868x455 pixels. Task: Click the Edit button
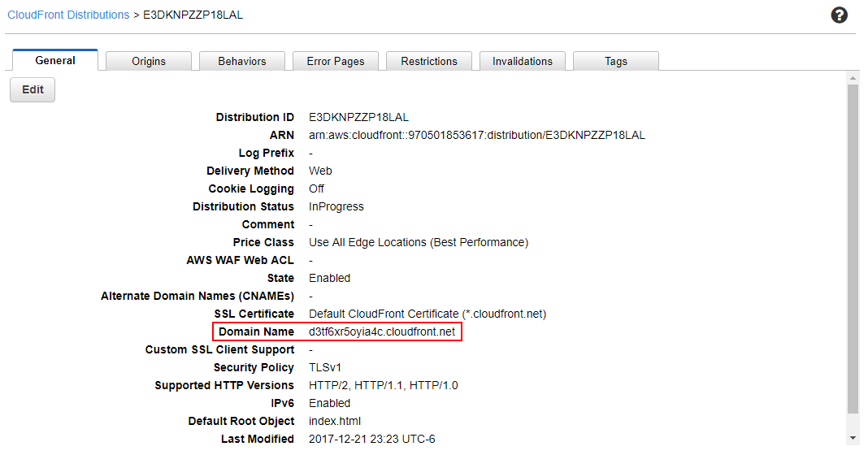[33, 89]
